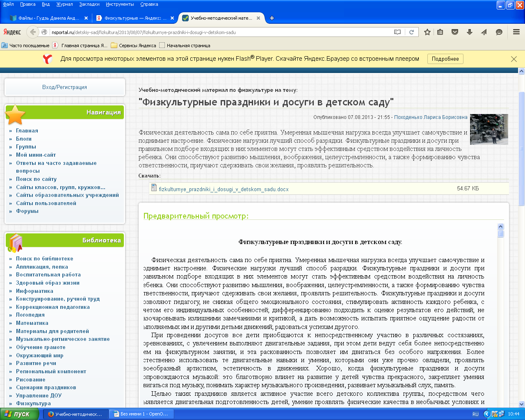Close the Файлы - Гудзь tab
This screenshot has width=525, height=420.
click(86, 18)
